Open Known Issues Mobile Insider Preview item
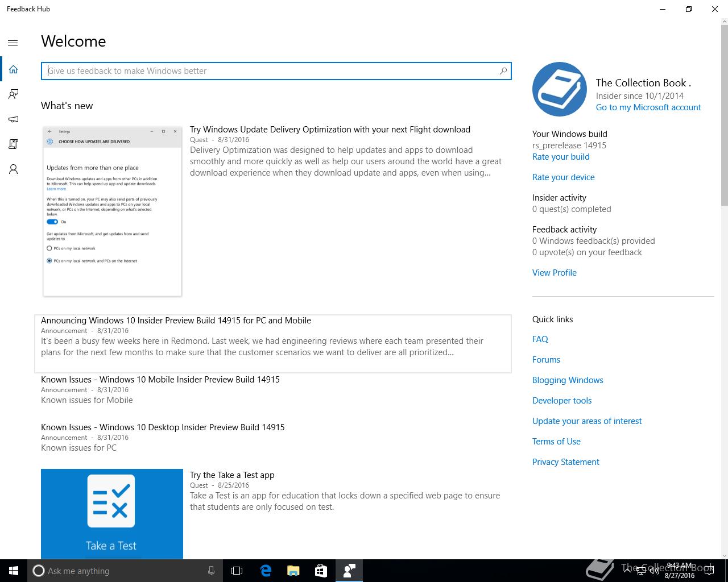This screenshot has height=582, width=728. (x=160, y=380)
